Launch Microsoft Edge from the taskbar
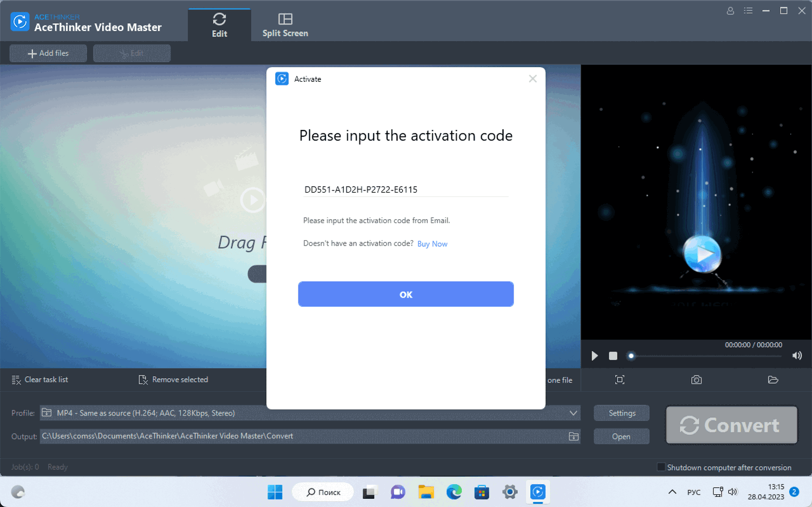 pos(454,492)
